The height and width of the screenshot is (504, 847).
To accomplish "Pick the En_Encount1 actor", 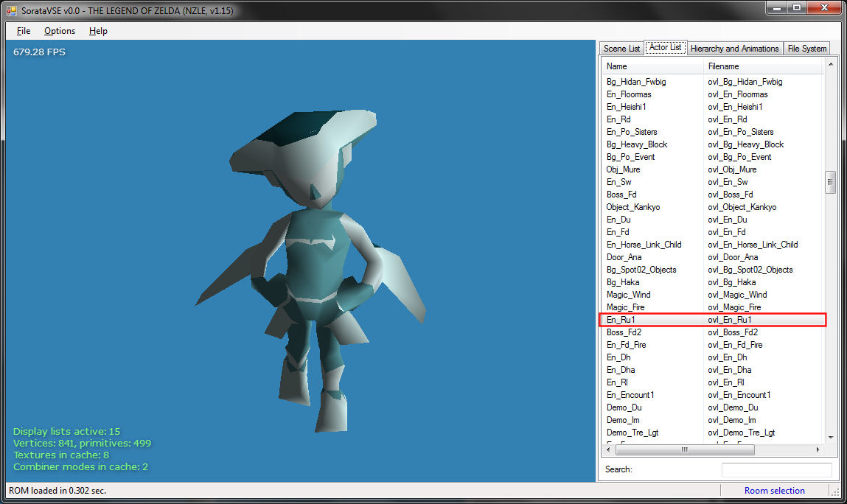I will click(x=713, y=395).
